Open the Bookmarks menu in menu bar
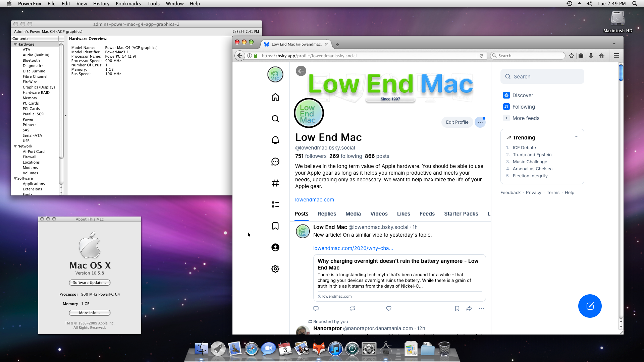The width and height of the screenshot is (644, 362). [128, 4]
